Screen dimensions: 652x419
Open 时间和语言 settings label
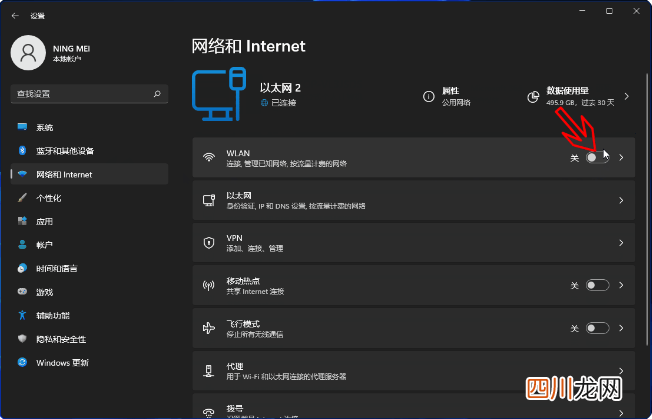click(57, 269)
